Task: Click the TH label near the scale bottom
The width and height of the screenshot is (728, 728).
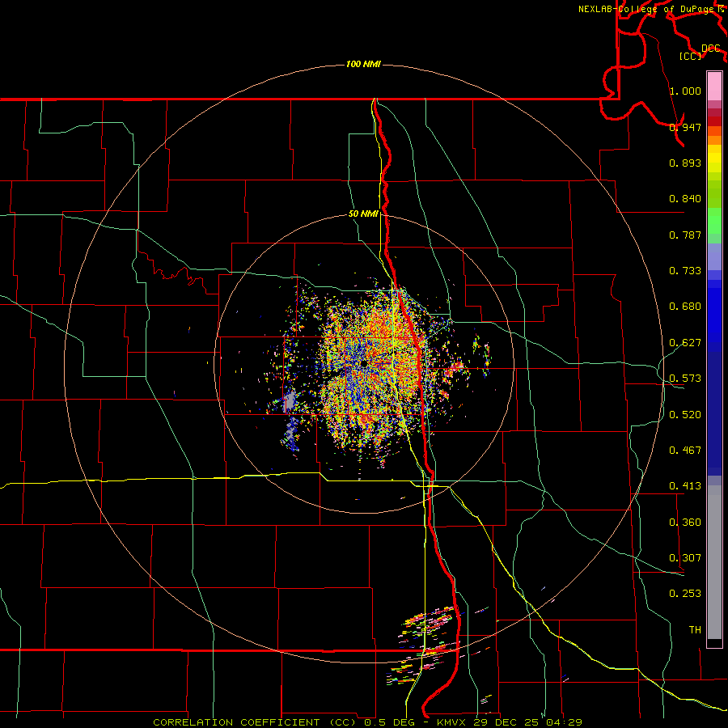Action: pyautogui.click(x=695, y=629)
